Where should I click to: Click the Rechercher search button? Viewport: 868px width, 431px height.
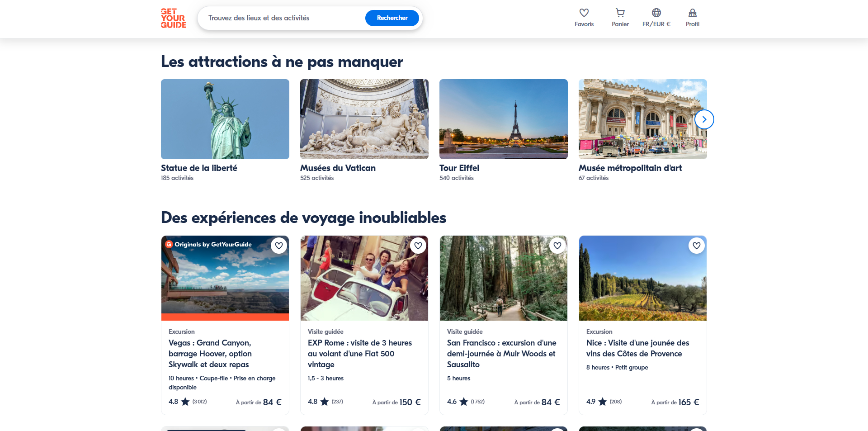point(392,18)
